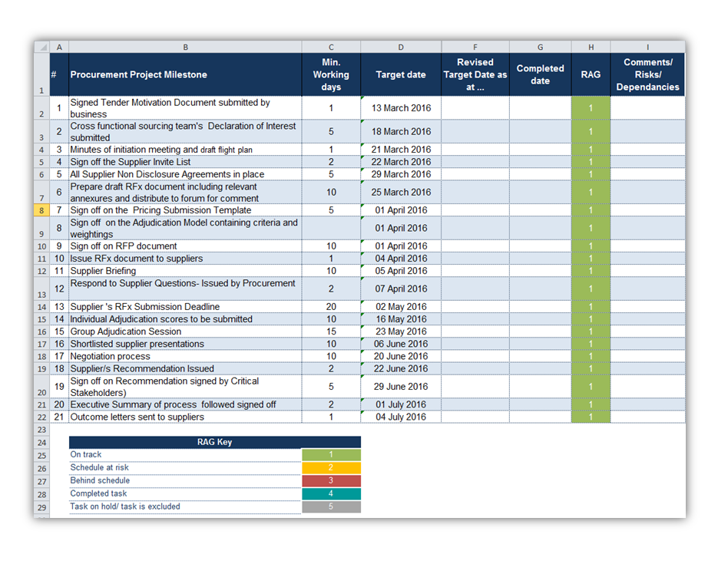Select cell 'Group Adjudication Session'
This screenshot has height=564, width=728.
coord(185,331)
